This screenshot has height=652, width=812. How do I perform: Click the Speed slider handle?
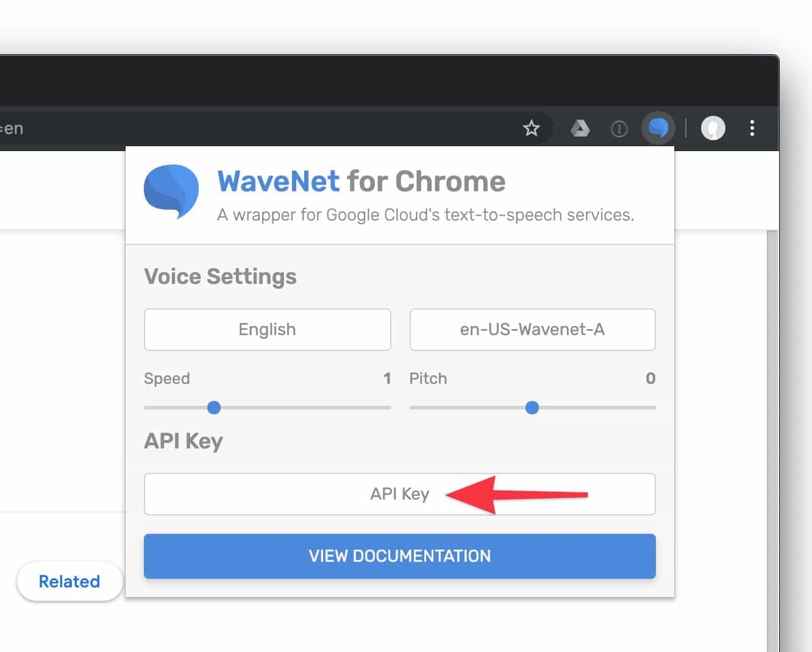(214, 408)
